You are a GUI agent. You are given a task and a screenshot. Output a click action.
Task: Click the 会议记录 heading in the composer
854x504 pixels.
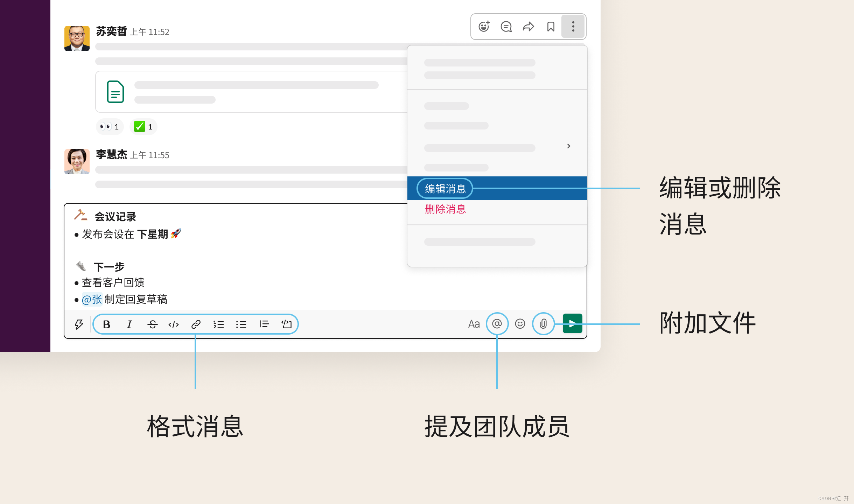point(115,217)
